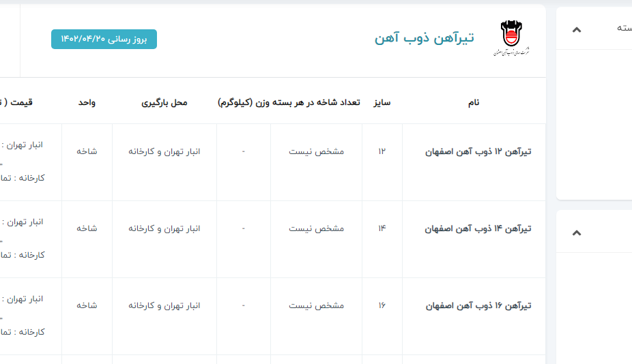Collapse the top sidebar panel chevron
Screen dimensions: 632x364
[577, 29]
